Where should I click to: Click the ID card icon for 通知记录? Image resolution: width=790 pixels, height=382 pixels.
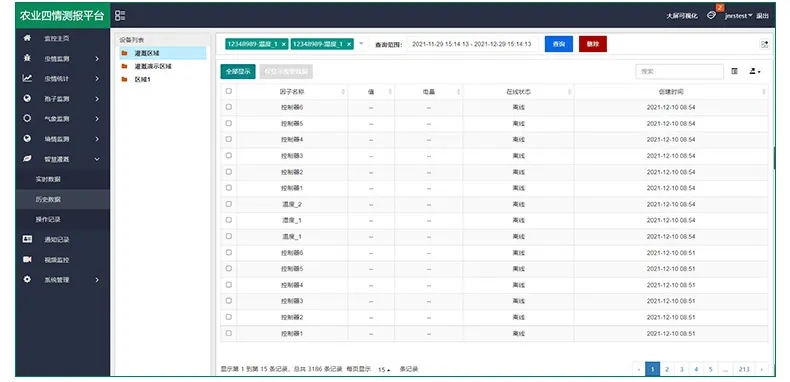27,239
